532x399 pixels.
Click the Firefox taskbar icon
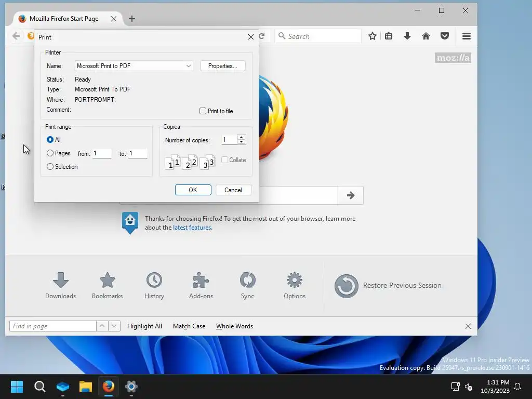pyautogui.click(x=109, y=387)
